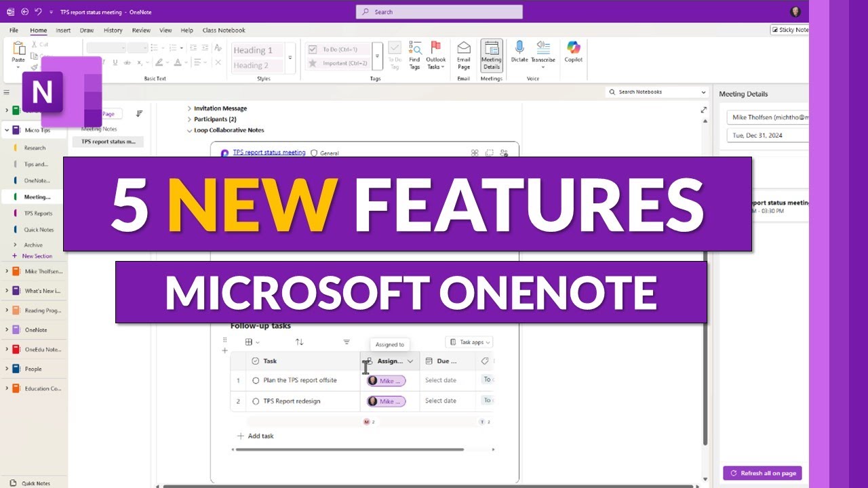The width and height of the screenshot is (868, 488).
Task: Open the Search Notebooks scope dropdown
Action: point(703,92)
